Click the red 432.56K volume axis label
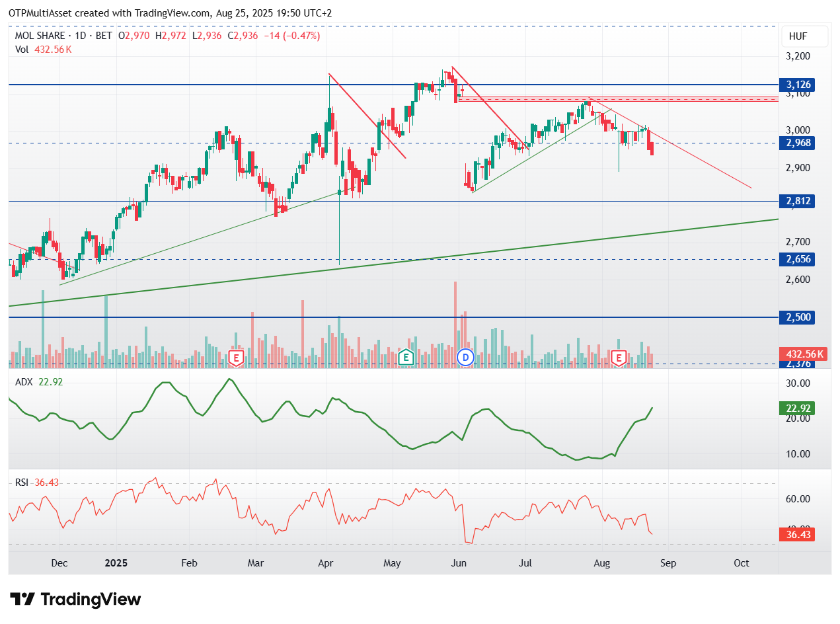The image size is (840, 624). (803, 354)
